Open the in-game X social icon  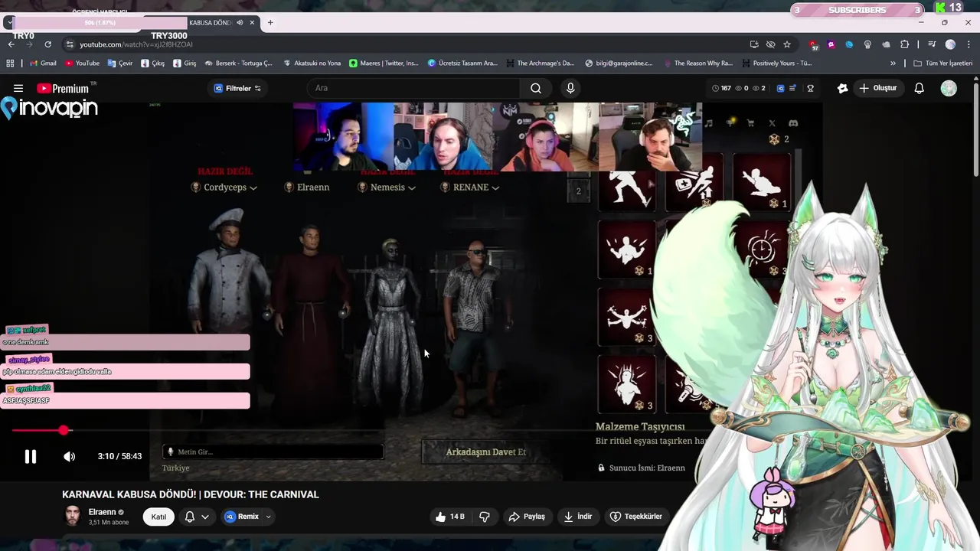(772, 123)
